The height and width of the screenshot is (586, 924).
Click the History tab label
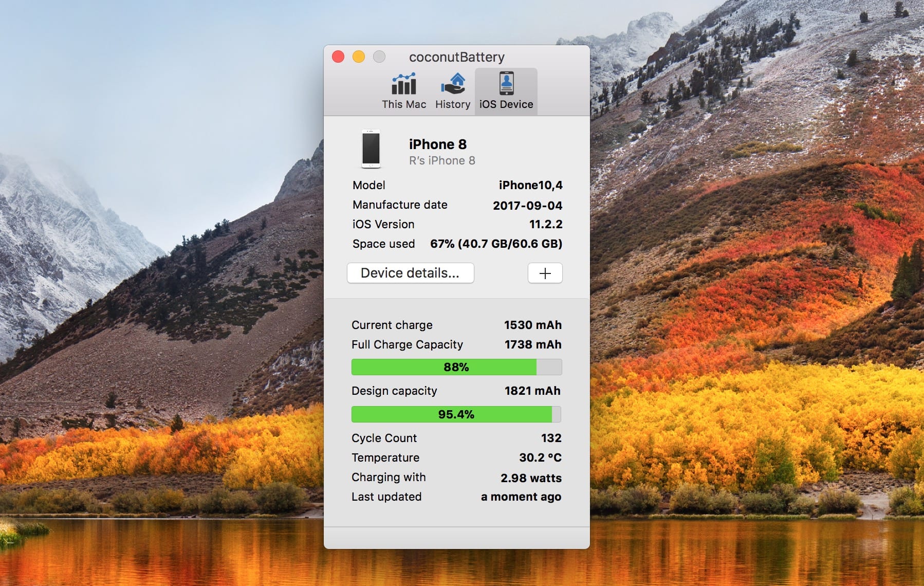(x=453, y=104)
